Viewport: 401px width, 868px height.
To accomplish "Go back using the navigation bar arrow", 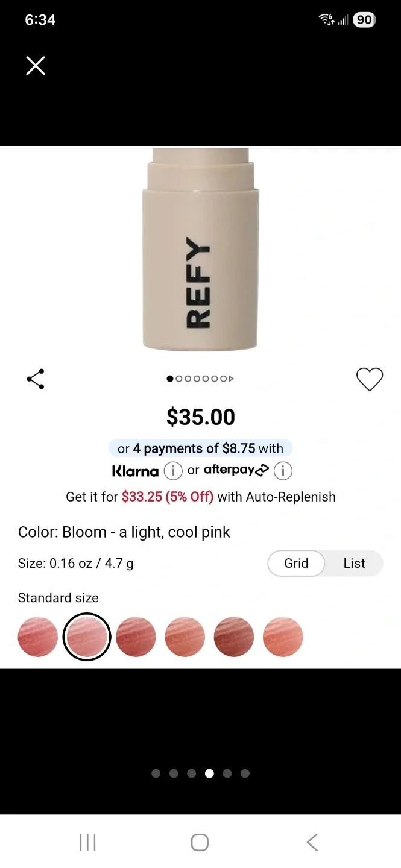I will tap(312, 842).
